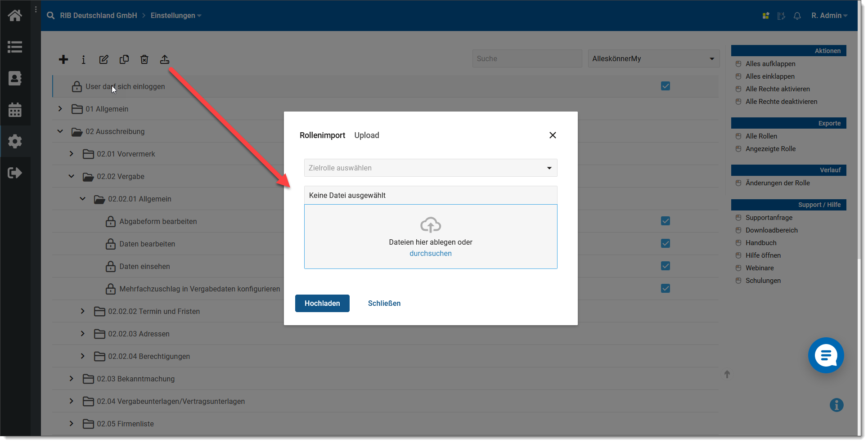The image size is (868, 443).
Task: Click the search magnifier in header
Action: 50,15
